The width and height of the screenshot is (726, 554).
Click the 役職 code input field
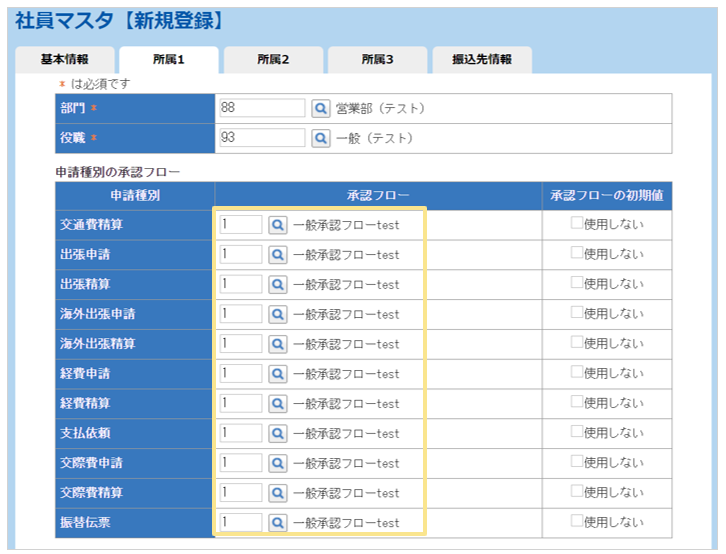261,138
